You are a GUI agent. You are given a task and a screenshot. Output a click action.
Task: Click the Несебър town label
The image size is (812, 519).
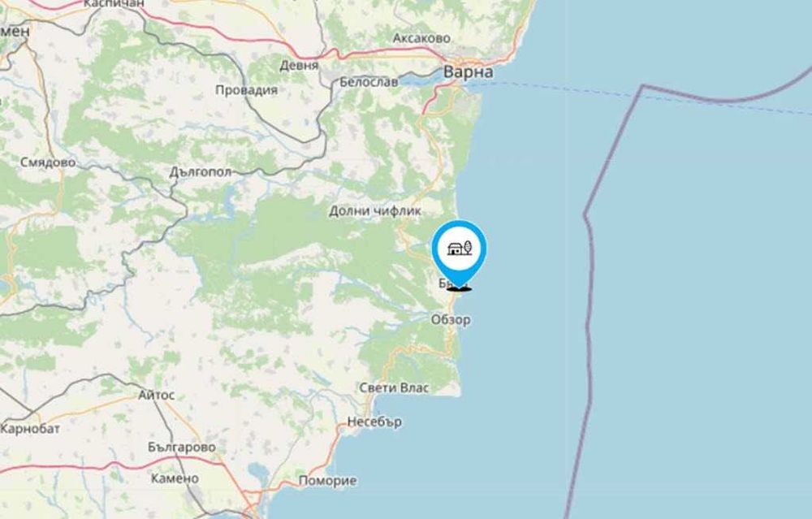(374, 422)
